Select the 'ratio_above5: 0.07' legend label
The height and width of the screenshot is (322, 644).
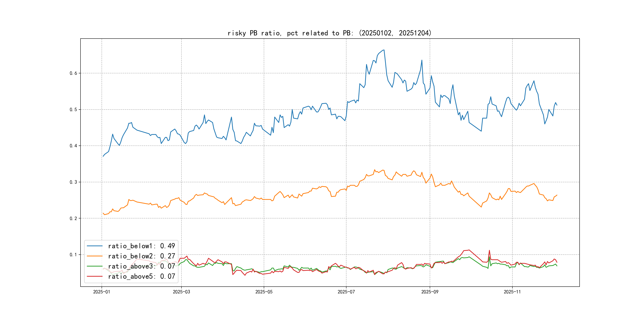141,276
